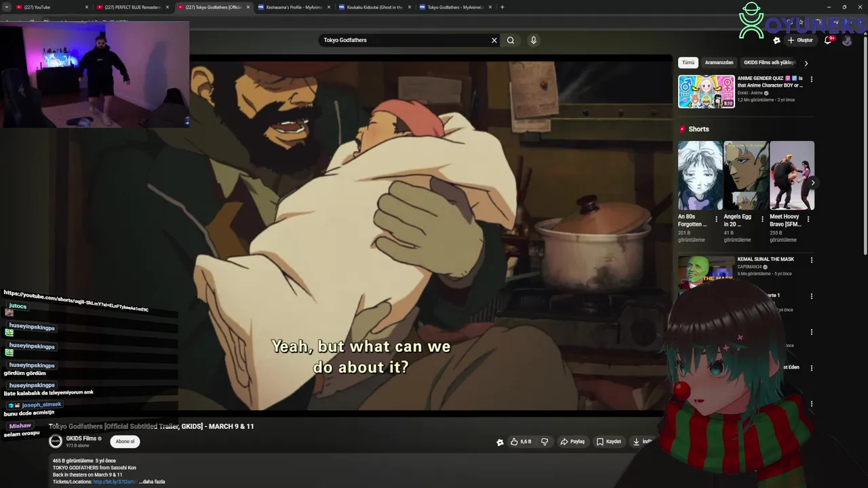This screenshot has height=488, width=868.
Task: Dislike the video with thumbs down
Action: click(545, 442)
